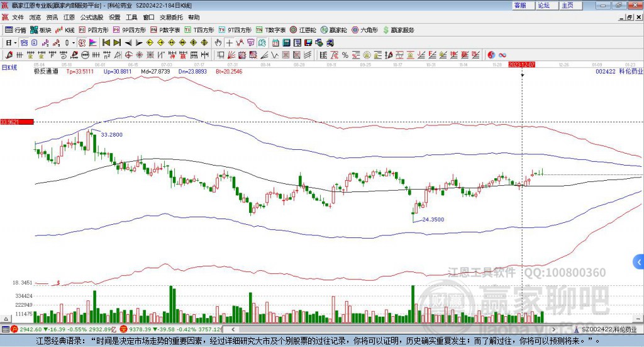
Task: Open the 窗口 menu
Action: (x=148, y=17)
